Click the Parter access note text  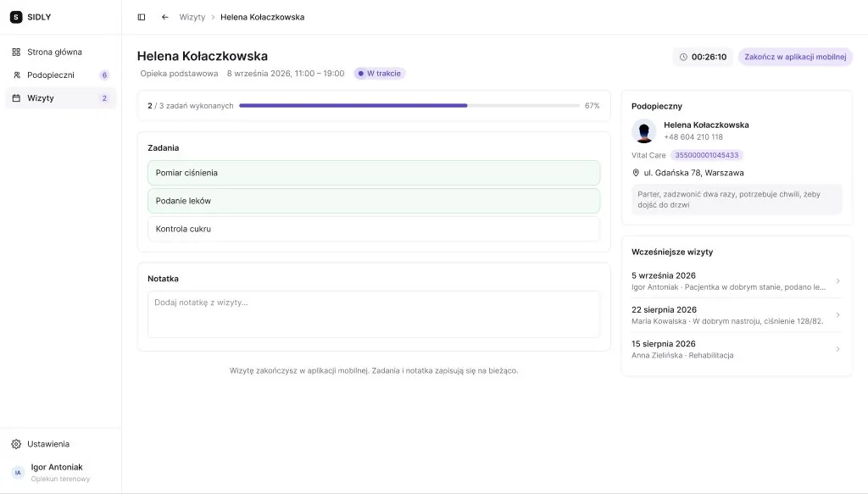737,200
